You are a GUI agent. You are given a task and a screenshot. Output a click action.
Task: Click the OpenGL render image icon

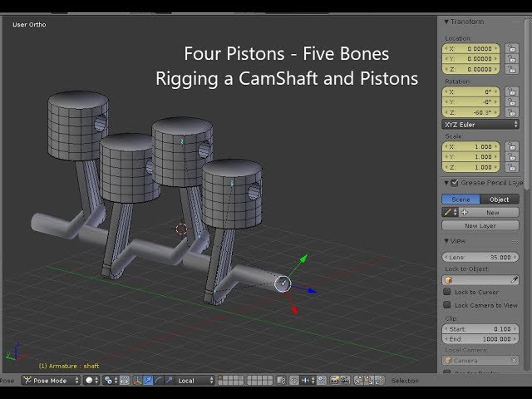(x=334, y=381)
